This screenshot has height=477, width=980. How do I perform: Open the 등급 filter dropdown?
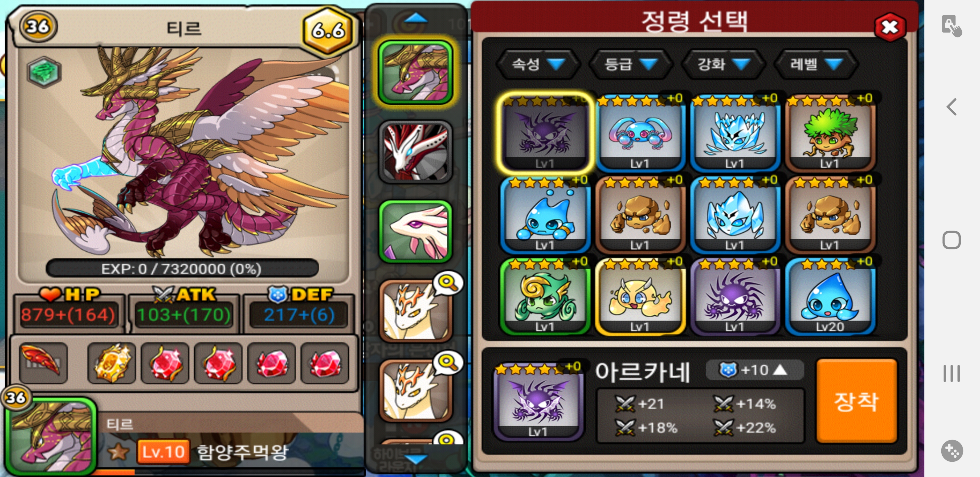(x=630, y=64)
